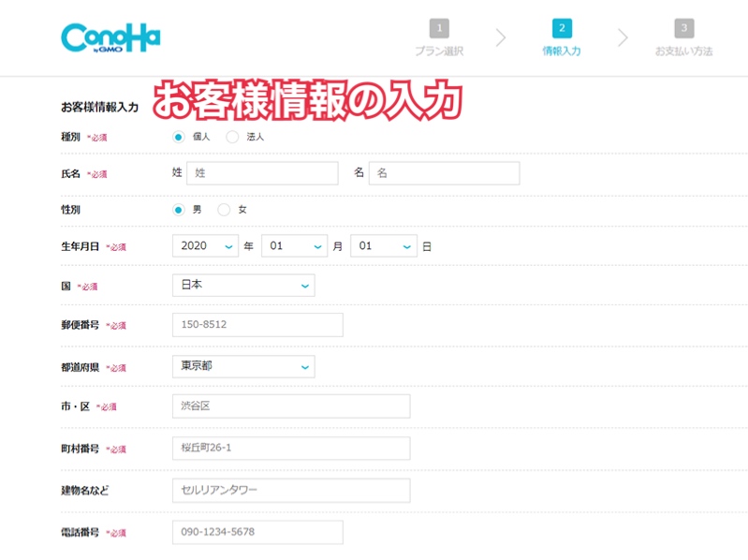Screen dimensions: 748x560
Task: Select the 個人 radio button
Action: click(x=179, y=138)
